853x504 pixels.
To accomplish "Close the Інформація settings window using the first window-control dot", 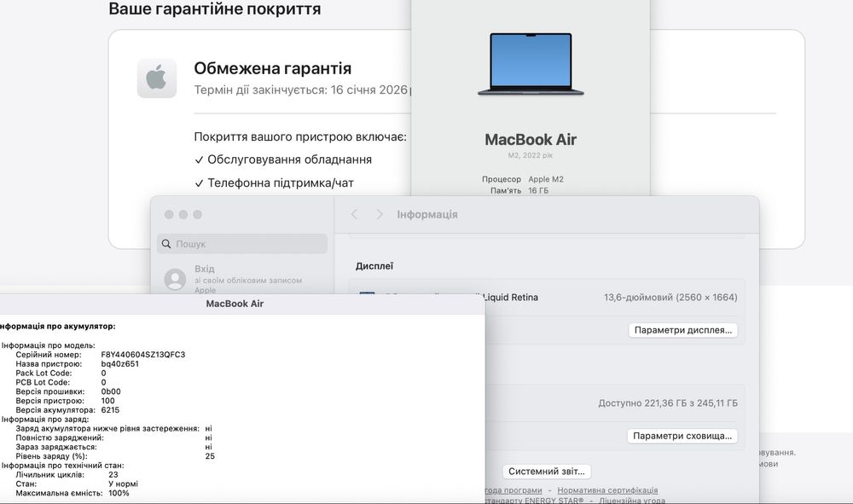I will click(169, 215).
